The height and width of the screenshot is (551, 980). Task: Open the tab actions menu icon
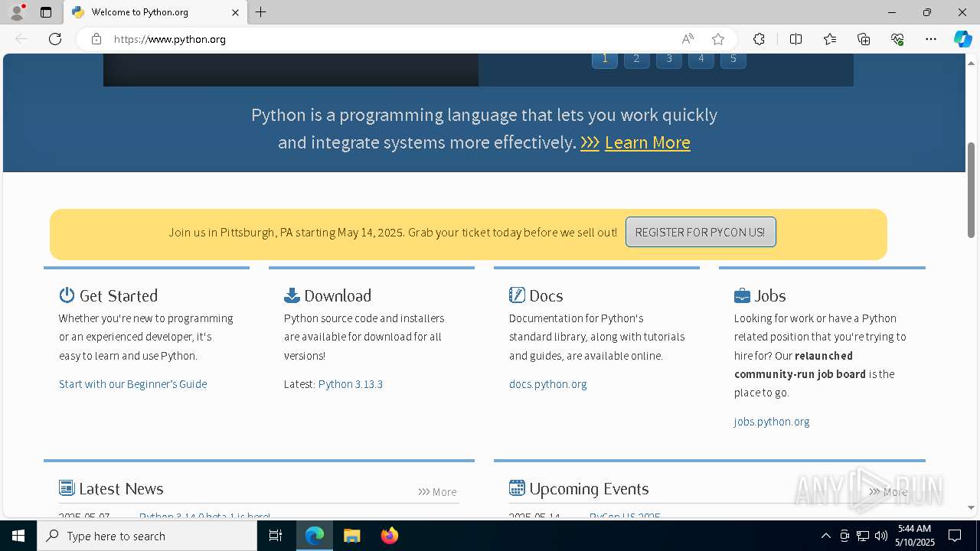[46, 12]
